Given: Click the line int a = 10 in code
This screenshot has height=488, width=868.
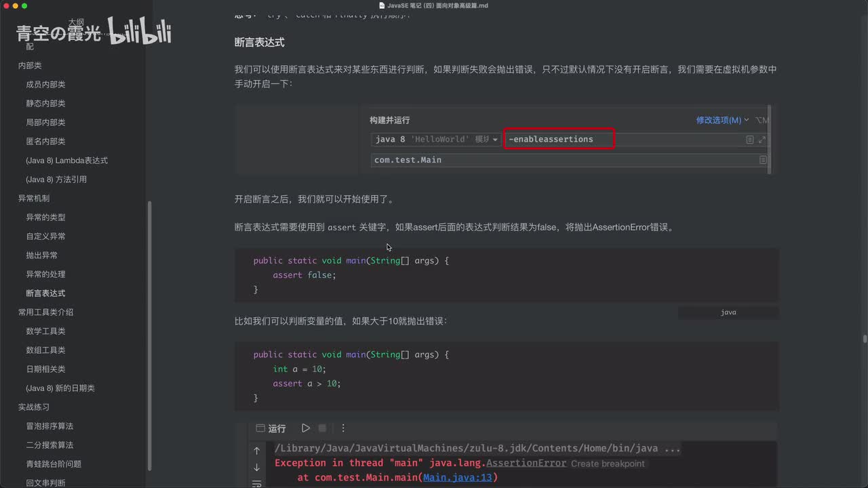Looking at the screenshot, I should coord(300,369).
